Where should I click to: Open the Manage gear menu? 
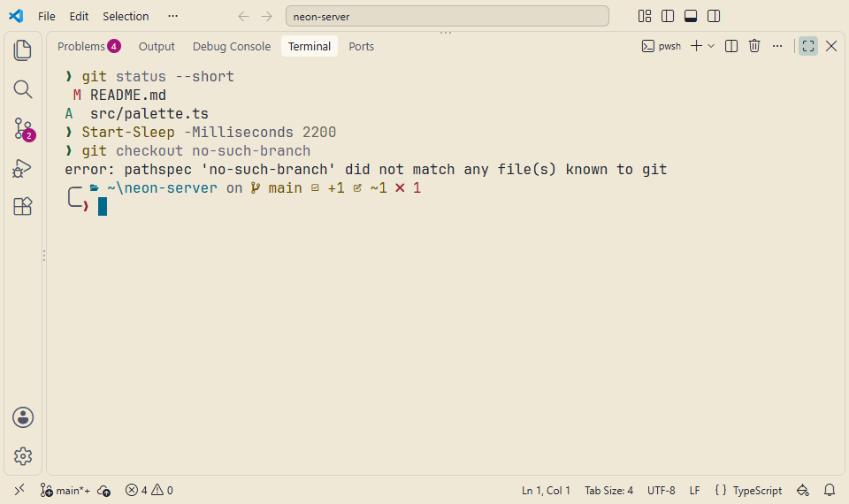(23, 456)
